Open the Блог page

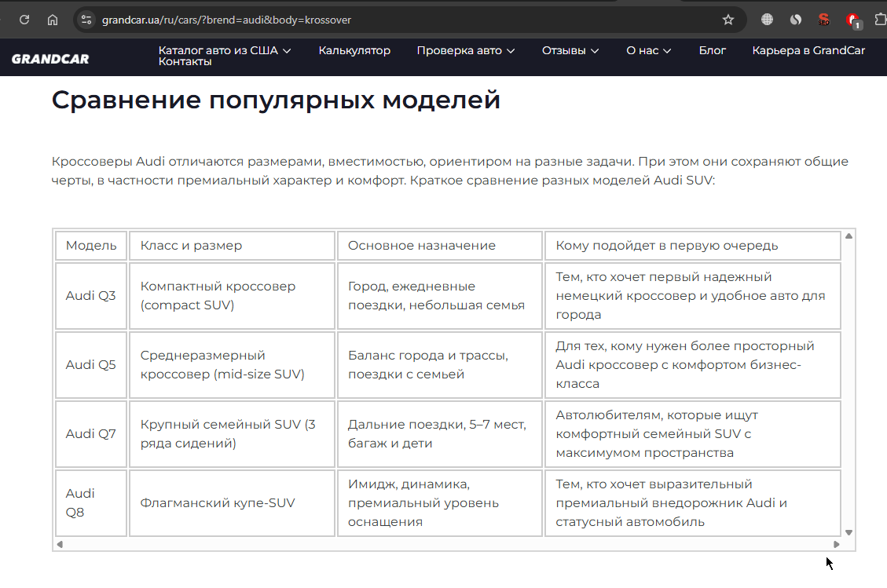click(x=713, y=50)
